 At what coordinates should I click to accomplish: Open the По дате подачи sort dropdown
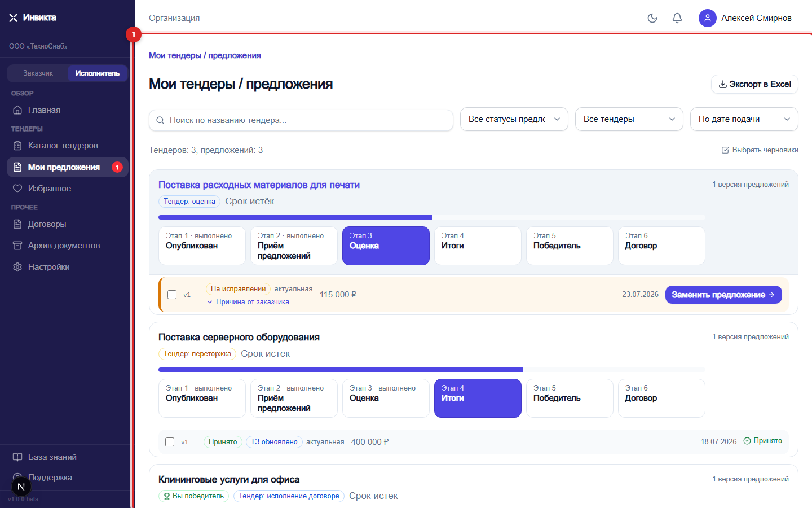(744, 119)
